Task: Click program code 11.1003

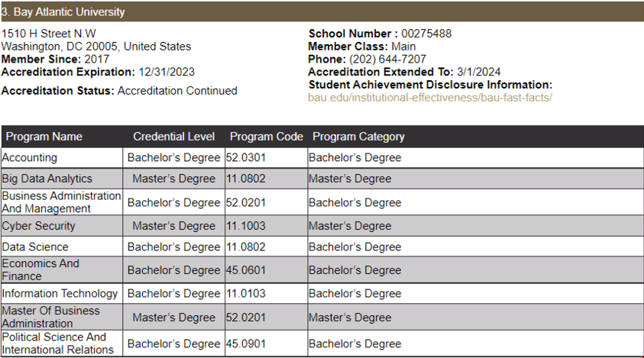Action: pos(244,226)
